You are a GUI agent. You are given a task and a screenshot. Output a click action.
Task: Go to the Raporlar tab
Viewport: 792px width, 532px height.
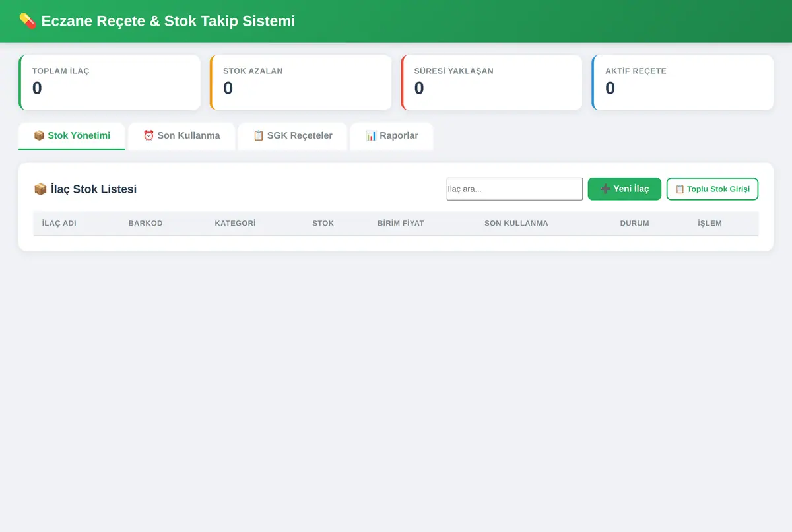(391, 136)
